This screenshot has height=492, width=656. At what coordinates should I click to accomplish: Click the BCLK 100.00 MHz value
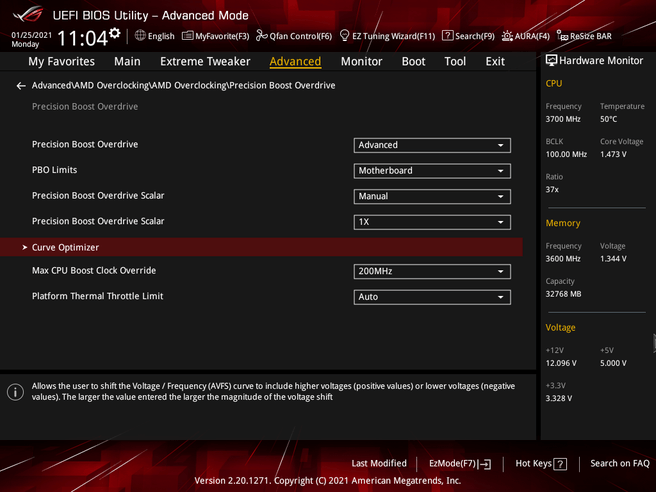pyautogui.click(x=566, y=154)
